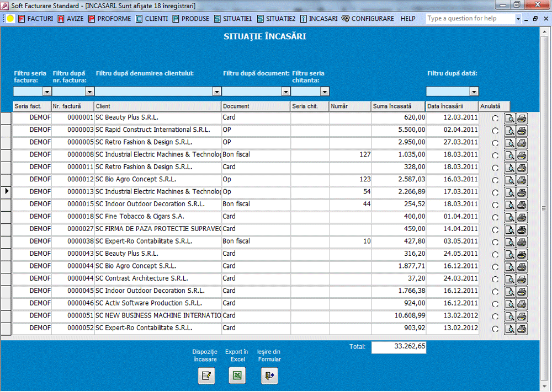
Task: Open the FACTURI menu
Action: (x=36, y=19)
